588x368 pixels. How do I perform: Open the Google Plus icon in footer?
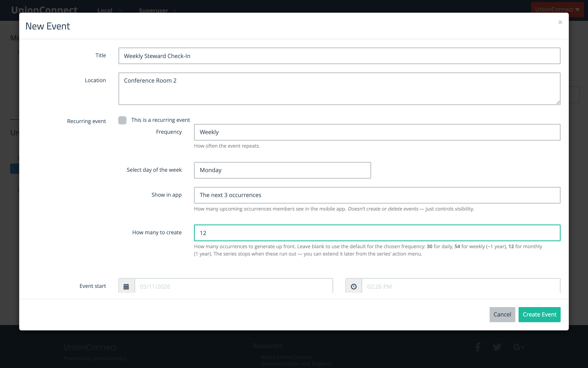point(519,347)
